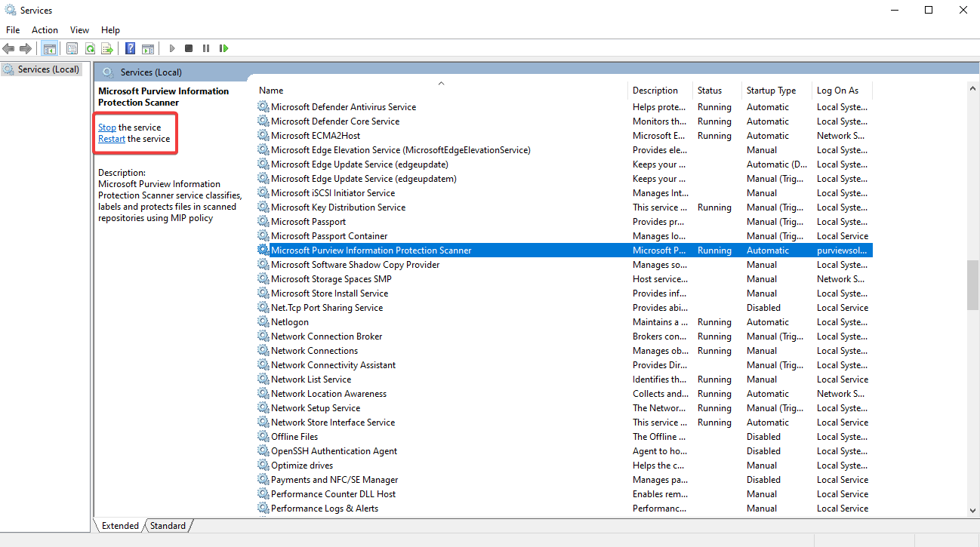
Task: Click the gear icon beside Microsoft Passport Container
Action: (263, 236)
